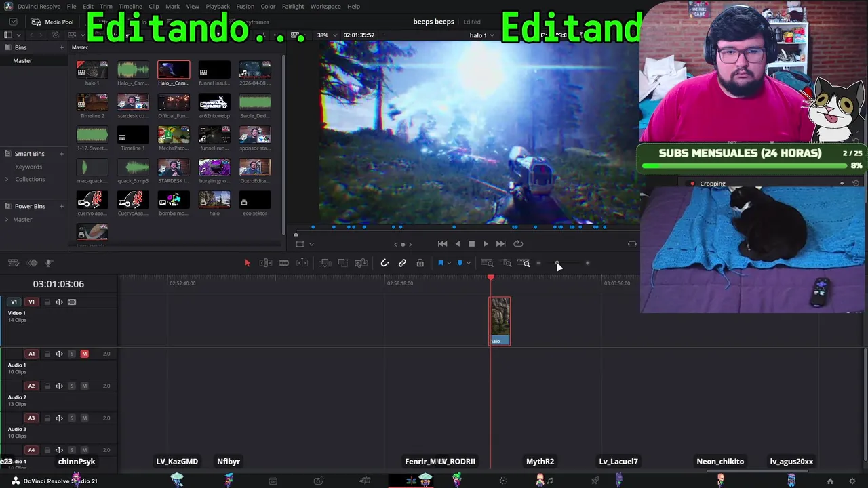Solo the Audio 3 track
This screenshot has width=868, height=488.
click(72, 418)
